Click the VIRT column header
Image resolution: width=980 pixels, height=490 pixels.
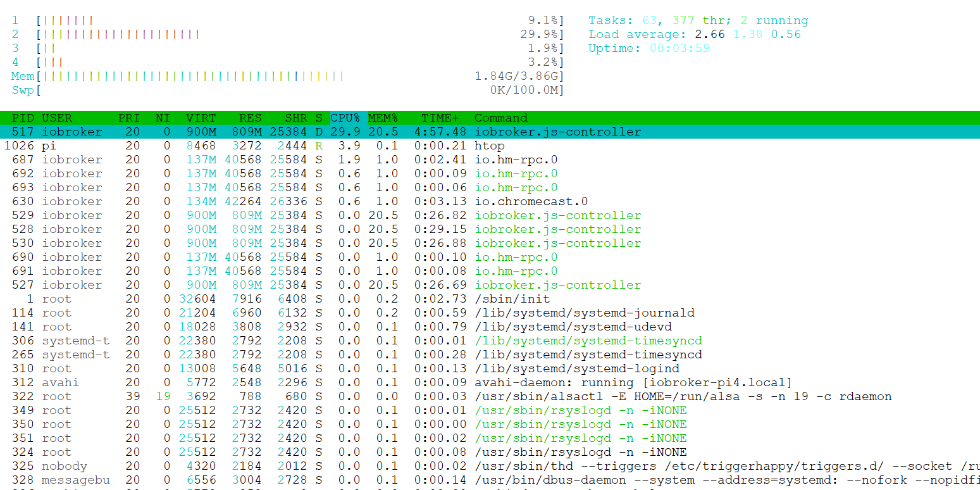(x=201, y=118)
